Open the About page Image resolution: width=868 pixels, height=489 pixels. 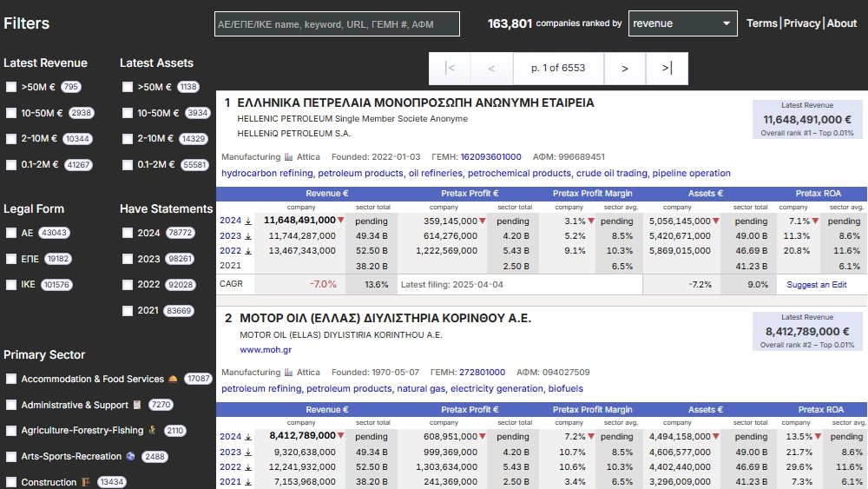(841, 23)
